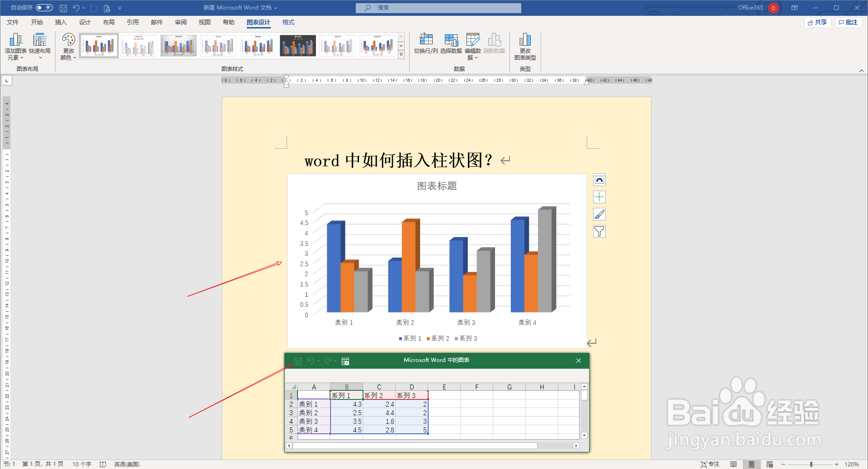Show the next row of chart styles

pos(401,45)
